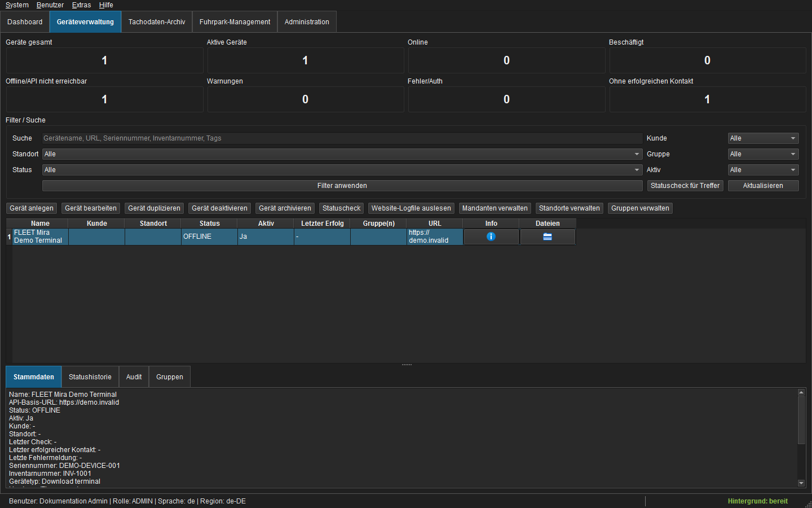Click the window resize grip in the status bar
This screenshot has width=812, height=508.
point(807,503)
